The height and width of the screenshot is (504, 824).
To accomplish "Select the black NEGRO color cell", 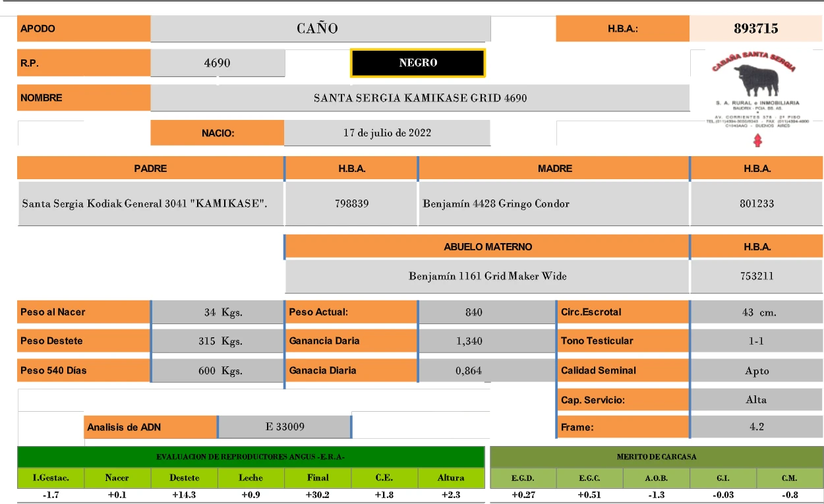I will pos(418,63).
